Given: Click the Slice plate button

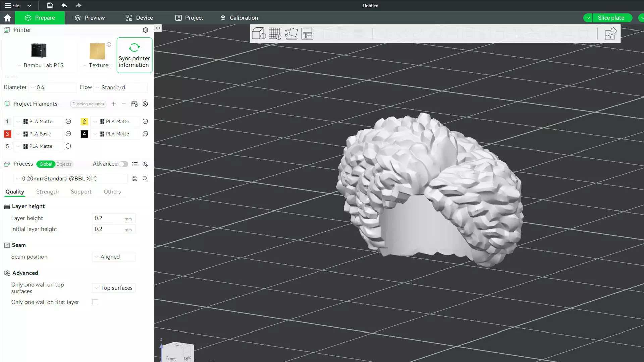Looking at the screenshot, I should (611, 18).
